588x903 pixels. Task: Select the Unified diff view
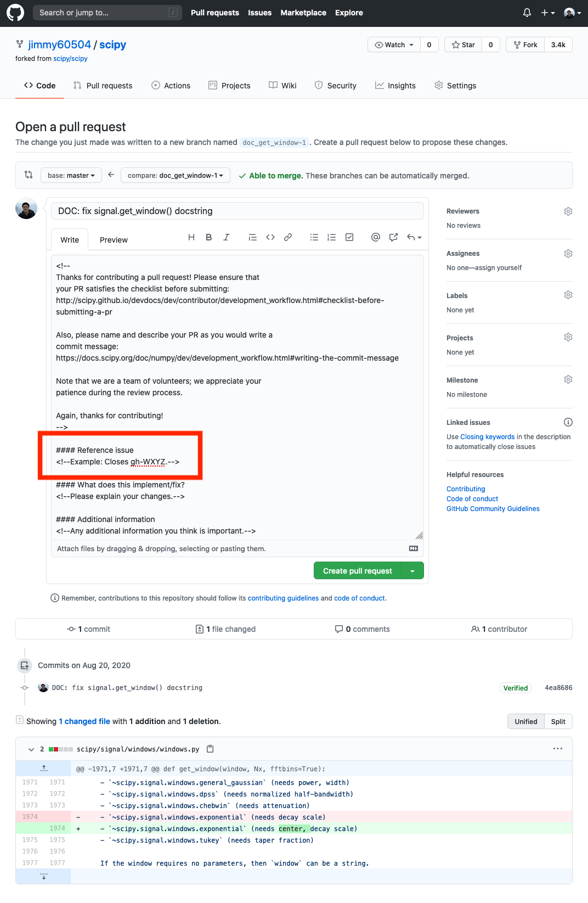click(525, 721)
